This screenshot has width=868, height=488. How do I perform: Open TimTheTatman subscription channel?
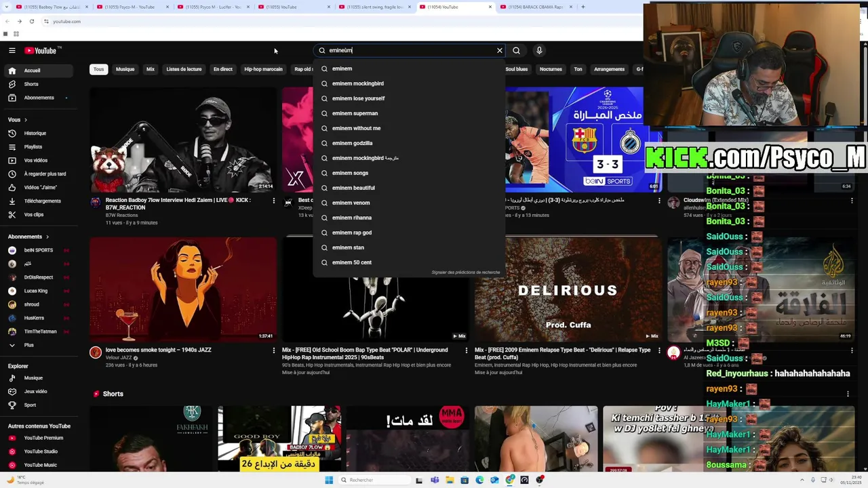point(40,331)
